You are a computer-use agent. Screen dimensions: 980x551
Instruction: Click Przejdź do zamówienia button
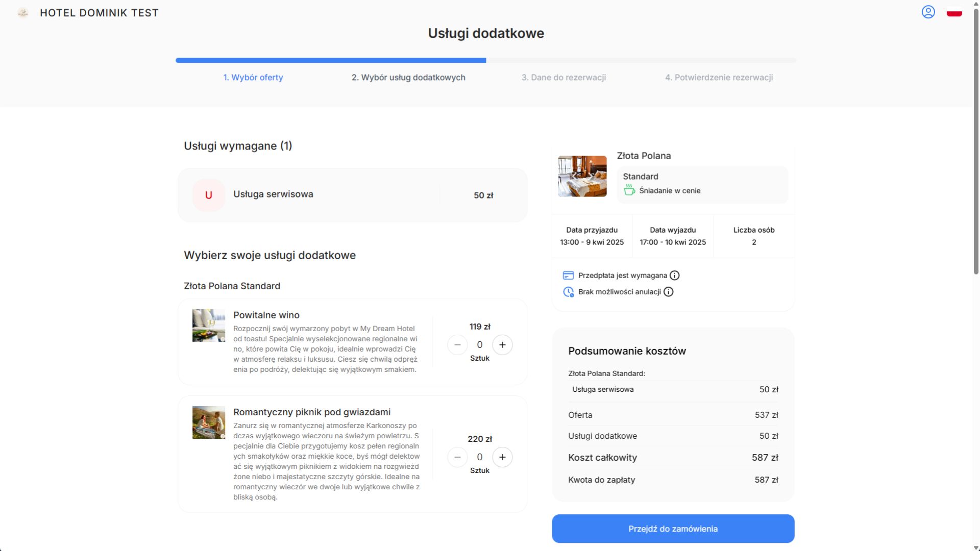[673, 529]
